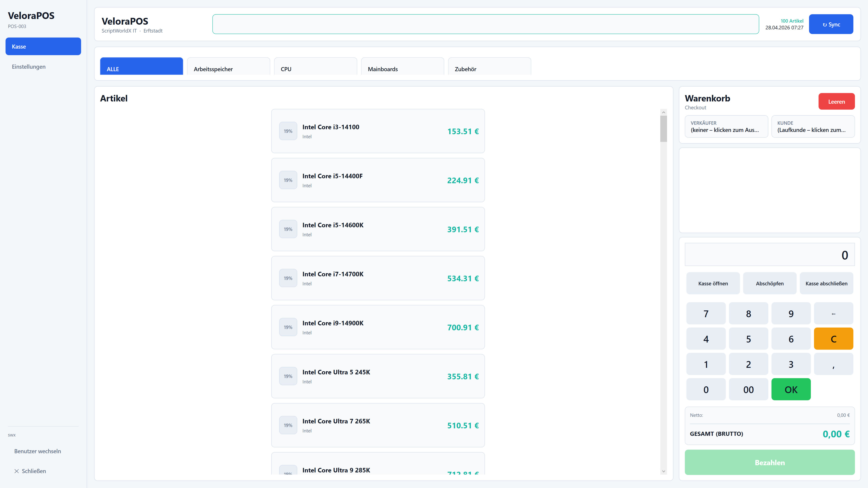The image size is (868, 488).
Task: Click the GESAMT (BRUTTO) total amount
Action: point(836,434)
